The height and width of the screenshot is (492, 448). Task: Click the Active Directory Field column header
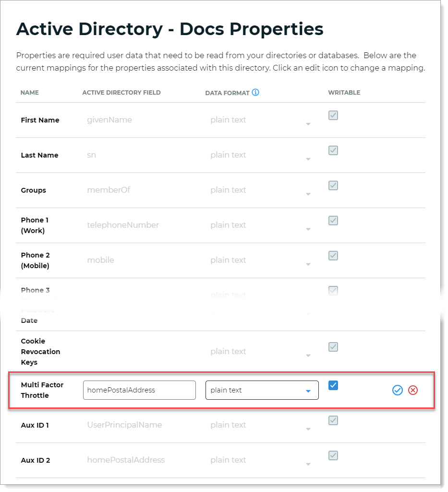[x=121, y=93]
